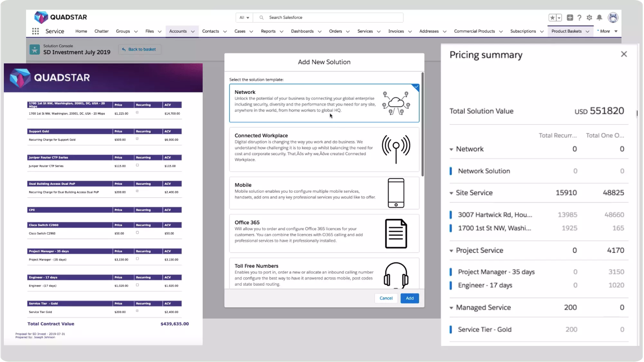Toggle Recurring checkbox for Engineer 17 days row
Screen dimensions: 644x362
click(x=137, y=285)
